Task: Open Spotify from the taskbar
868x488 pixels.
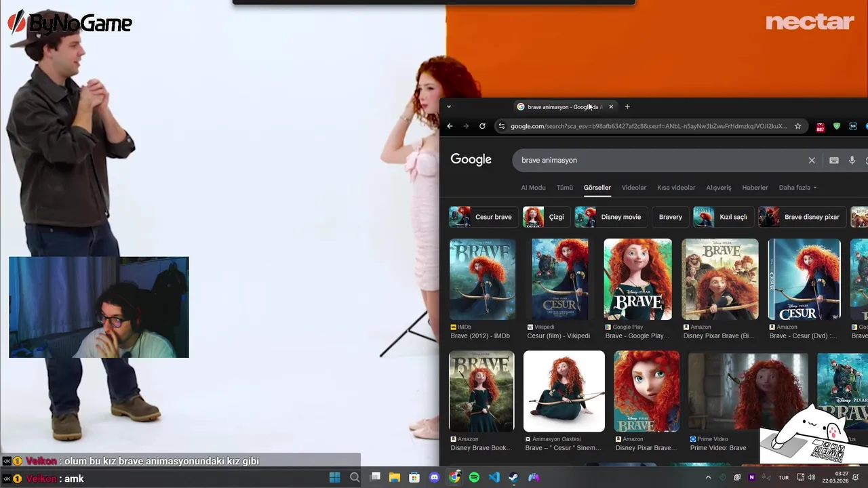Action: [474, 478]
